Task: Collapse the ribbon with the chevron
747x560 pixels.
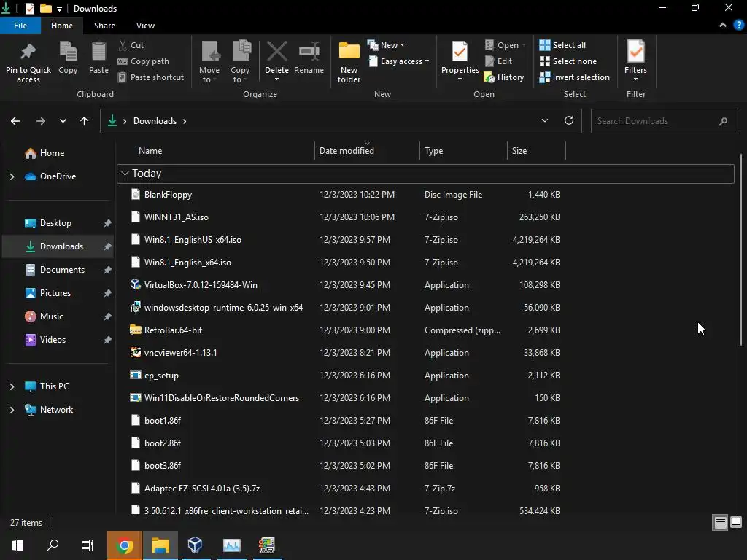Action: (723, 26)
